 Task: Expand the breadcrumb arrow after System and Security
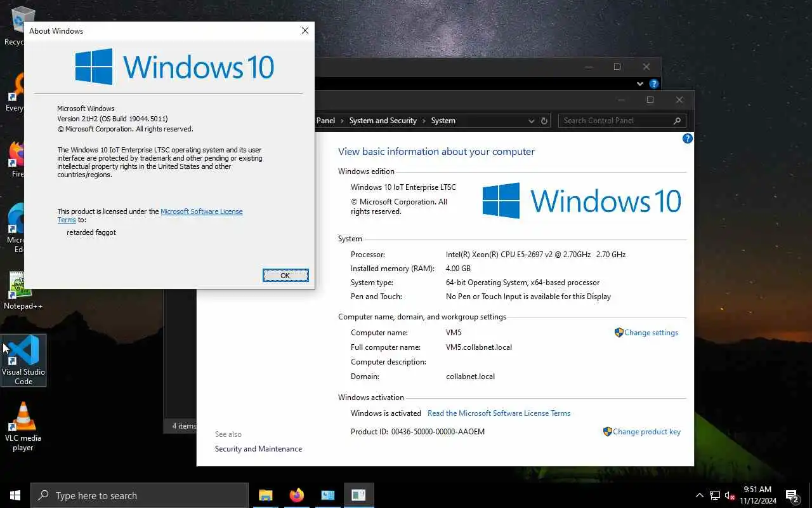pos(424,121)
